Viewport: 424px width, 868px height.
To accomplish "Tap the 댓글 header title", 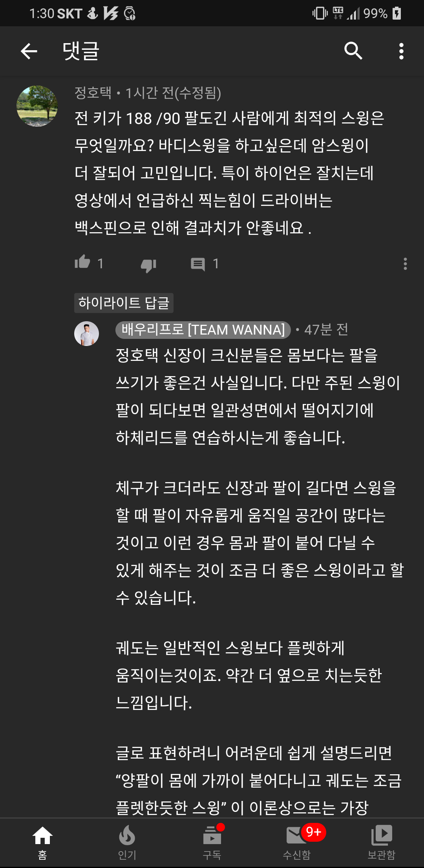I will coord(81,51).
